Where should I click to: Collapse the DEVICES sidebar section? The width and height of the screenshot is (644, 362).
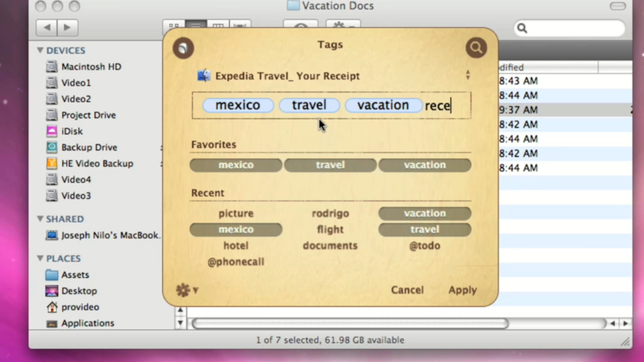40,50
